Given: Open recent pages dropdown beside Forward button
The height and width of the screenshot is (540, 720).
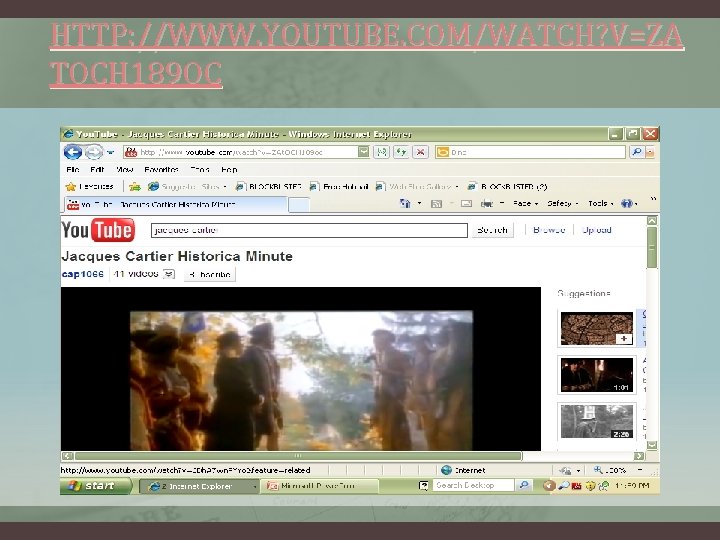Looking at the screenshot, I should coord(110,152).
